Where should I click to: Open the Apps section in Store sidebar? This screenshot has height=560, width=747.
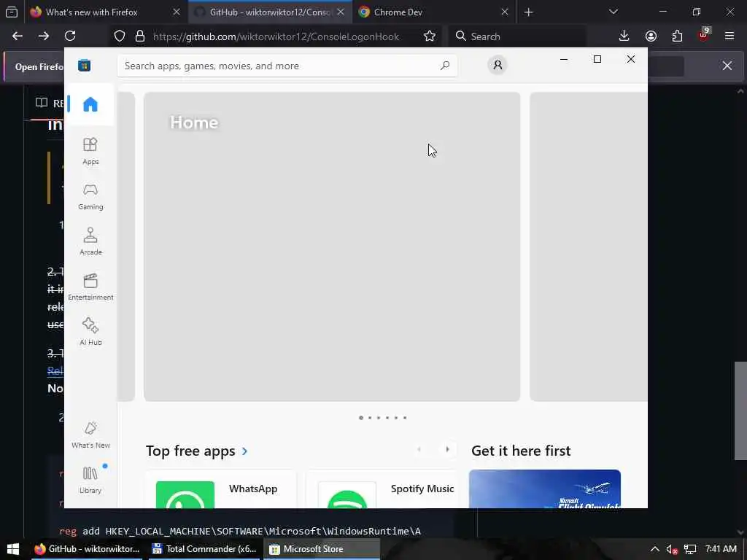90,152
